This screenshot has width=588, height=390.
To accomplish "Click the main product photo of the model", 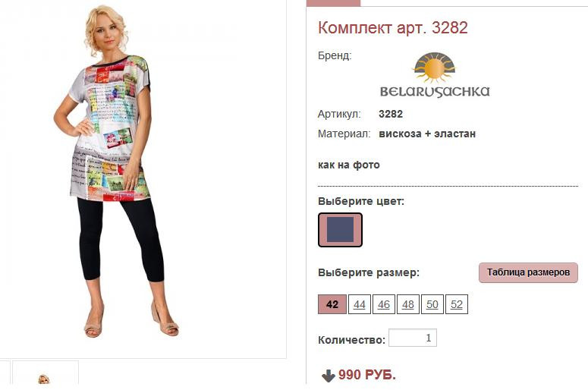I will pos(115,171).
